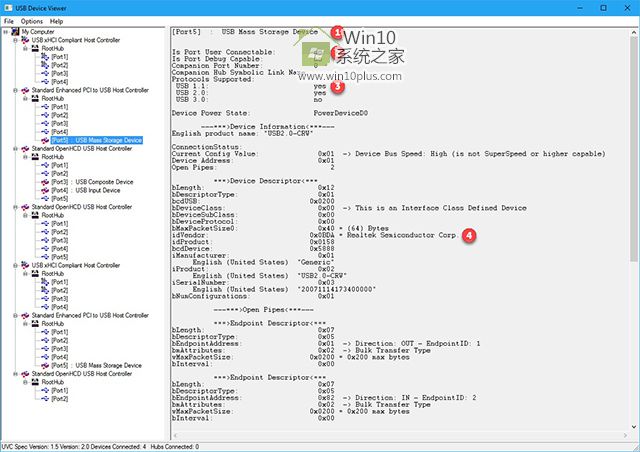Select highlighted [Port5] USB Mass Storage Device

(x=97, y=140)
